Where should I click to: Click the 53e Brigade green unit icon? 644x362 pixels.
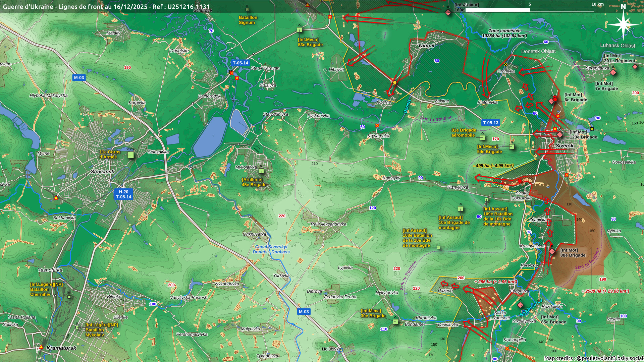point(300,30)
